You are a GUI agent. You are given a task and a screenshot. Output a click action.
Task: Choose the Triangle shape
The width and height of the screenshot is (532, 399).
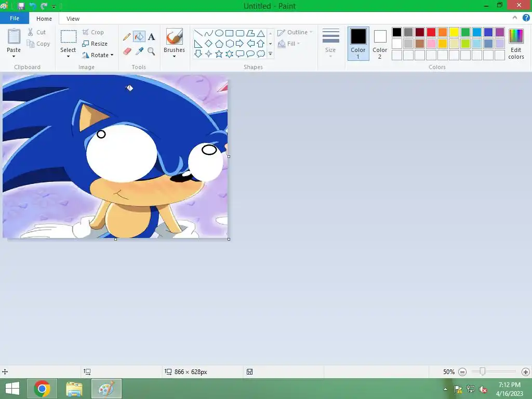(x=261, y=33)
